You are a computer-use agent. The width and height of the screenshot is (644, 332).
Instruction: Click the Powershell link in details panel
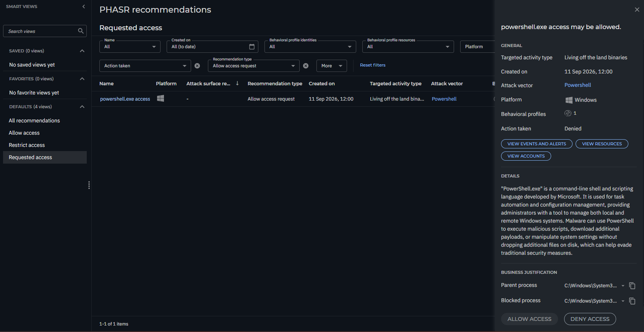point(577,85)
